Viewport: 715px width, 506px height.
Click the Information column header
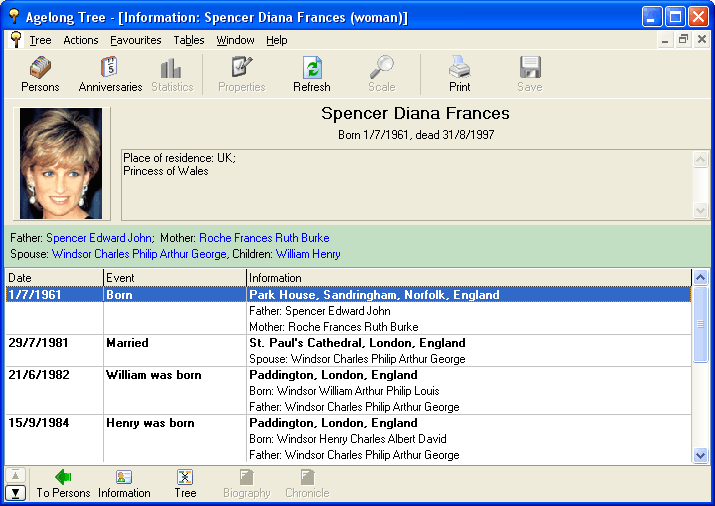pos(469,278)
